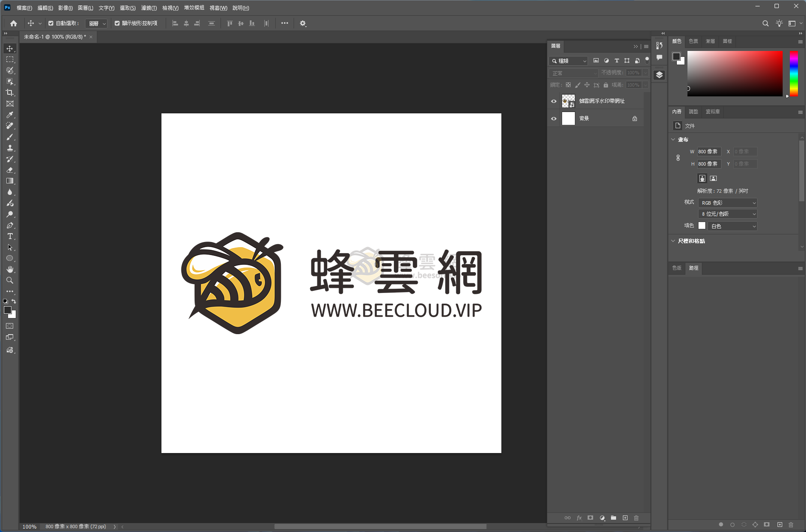Select the Eyedropper tool

point(10,115)
